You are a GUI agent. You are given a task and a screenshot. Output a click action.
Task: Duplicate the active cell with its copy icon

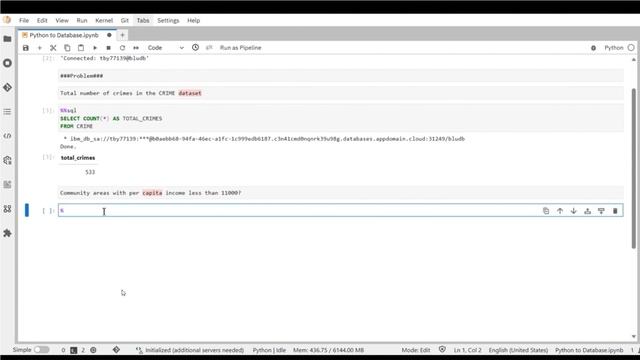tap(546, 211)
